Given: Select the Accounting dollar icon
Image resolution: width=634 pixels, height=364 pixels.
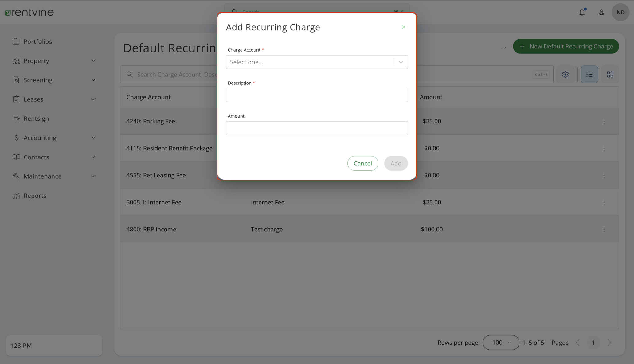Looking at the screenshot, I should pyautogui.click(x=17, y=137).
